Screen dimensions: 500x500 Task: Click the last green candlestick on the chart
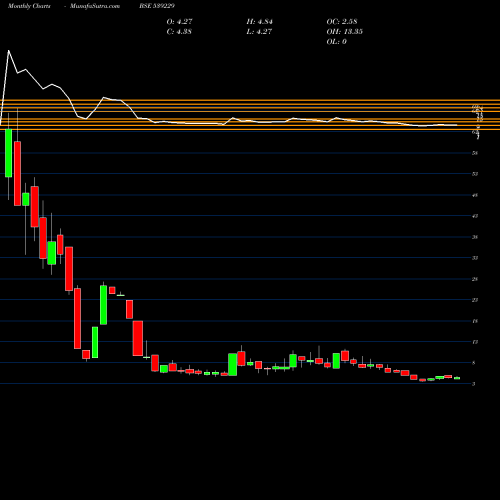tap(457, 378)
